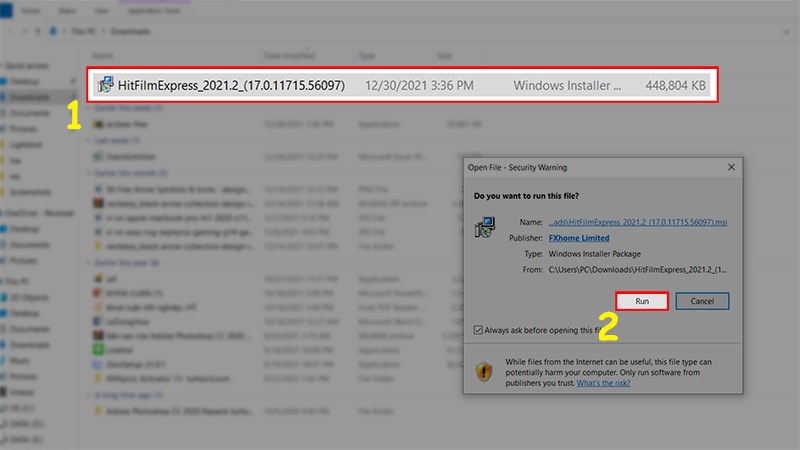Image resolution: width=800 pixels, height=450 pixels.
Task: Click the security shield warning icon
Action: pos(484,371)
